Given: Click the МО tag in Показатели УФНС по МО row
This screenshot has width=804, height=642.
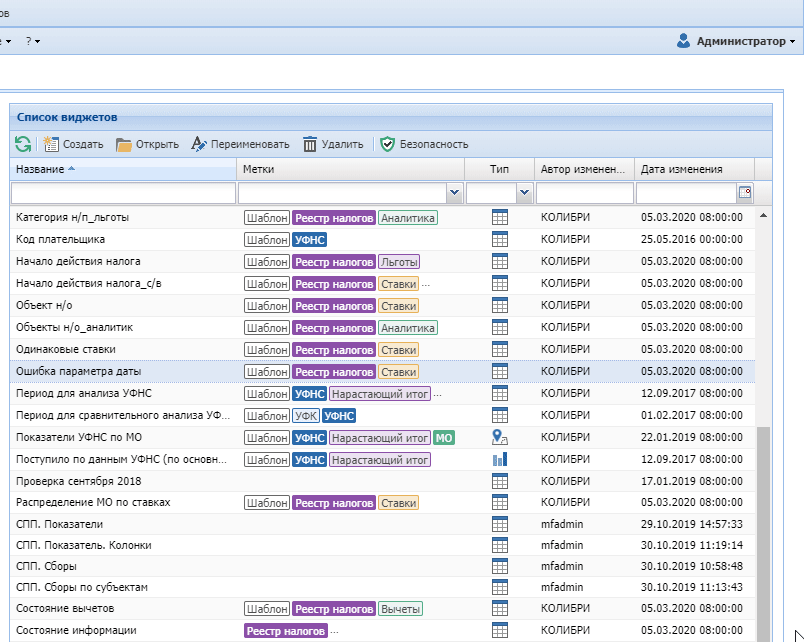Looking at the screenshot, I should pyautogui.click(x=444, y=437).
